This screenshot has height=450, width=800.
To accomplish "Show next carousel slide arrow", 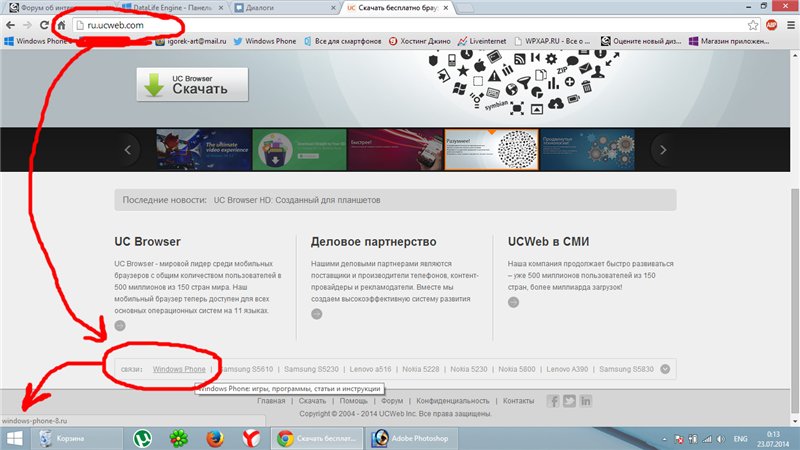I will point(663,149).
